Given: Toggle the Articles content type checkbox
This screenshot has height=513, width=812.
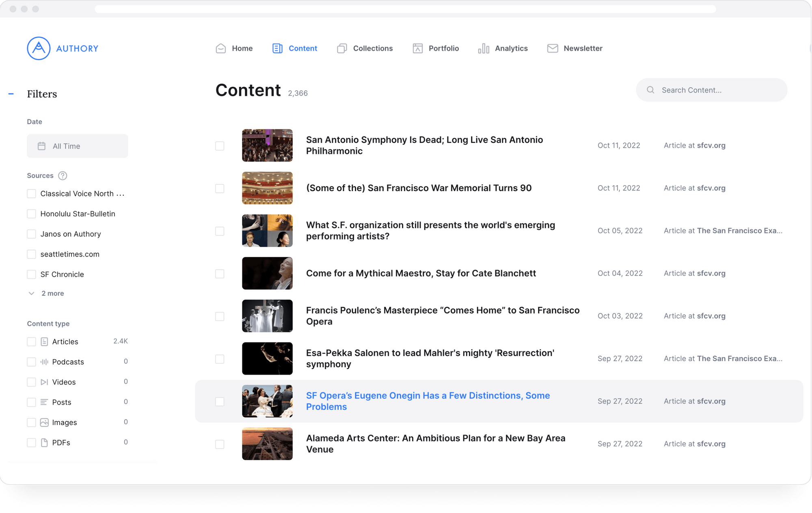Looking at the screenshot, I should [x=31, y=341].
